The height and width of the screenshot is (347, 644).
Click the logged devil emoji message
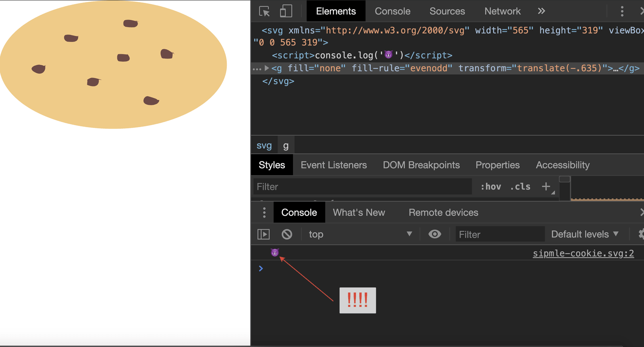(x=275, y=253)
